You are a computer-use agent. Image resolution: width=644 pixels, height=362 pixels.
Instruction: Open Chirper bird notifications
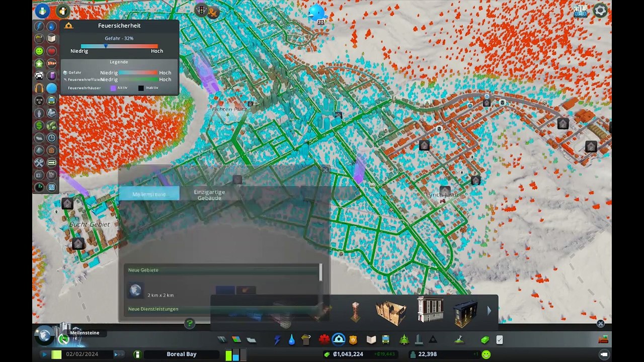tap(317, 12)
